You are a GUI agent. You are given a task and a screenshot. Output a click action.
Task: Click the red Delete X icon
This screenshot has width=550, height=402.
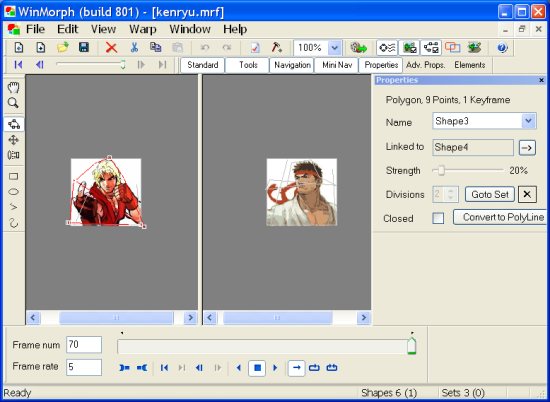click(x=111, y=47)
